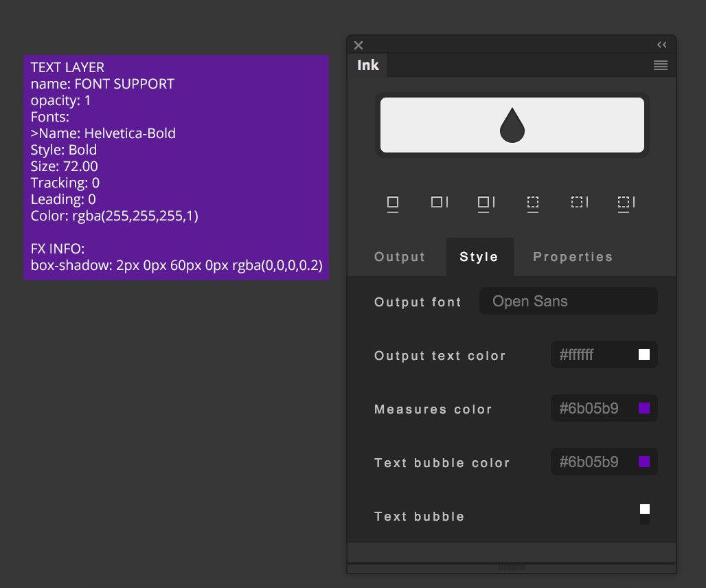Select the Ink panel title tab

368,65
